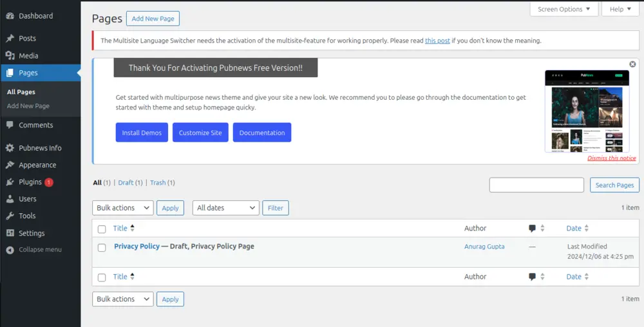
Task: Click the Install Demos button
Action: pyautogui.click(x=142, y=133)
